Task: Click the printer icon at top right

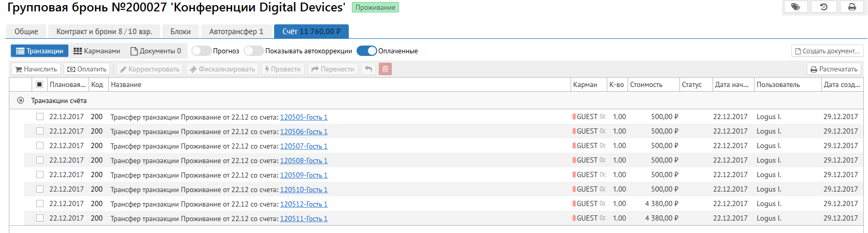Action: [852, 7]
